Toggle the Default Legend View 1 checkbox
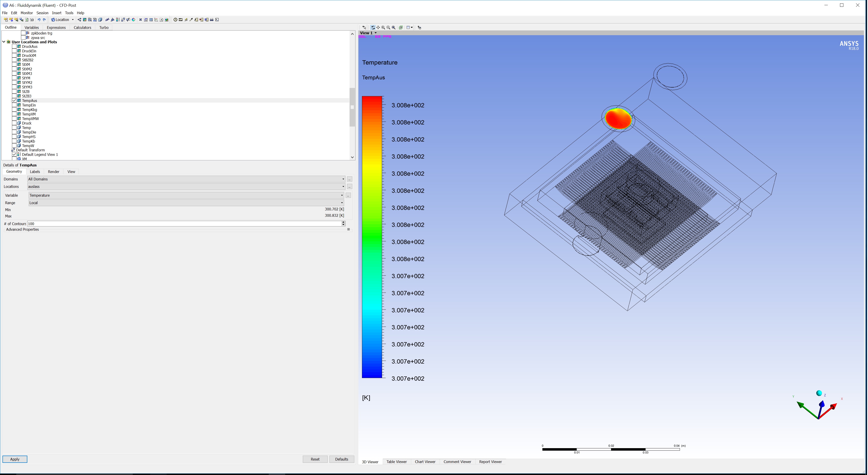This screenshot has height=475, width=868. [x=14, y=154]
